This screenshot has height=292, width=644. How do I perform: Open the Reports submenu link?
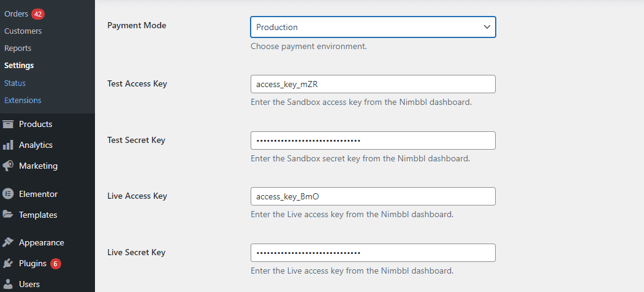click(x=18, y=48)
